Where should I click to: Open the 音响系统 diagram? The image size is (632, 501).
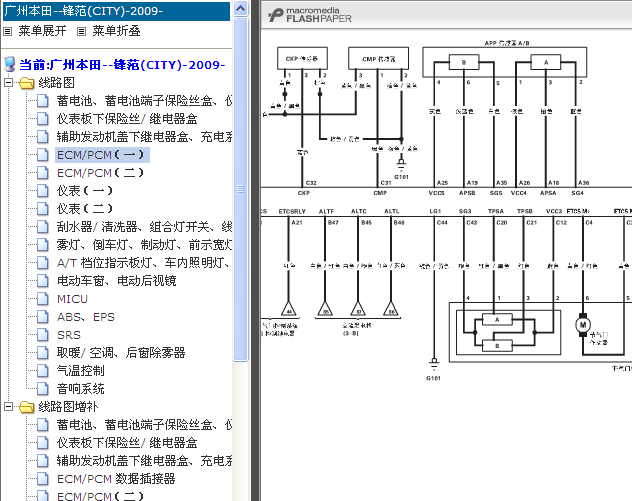pyautogui.click(x=81, y=389)
